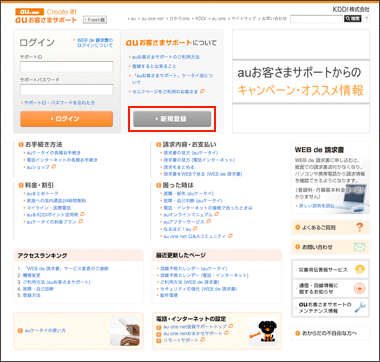Image resolution: width=380 pixels, height=362 pixels.
Task: Click external-window icon beside auショップ
Action: [54, 167]
